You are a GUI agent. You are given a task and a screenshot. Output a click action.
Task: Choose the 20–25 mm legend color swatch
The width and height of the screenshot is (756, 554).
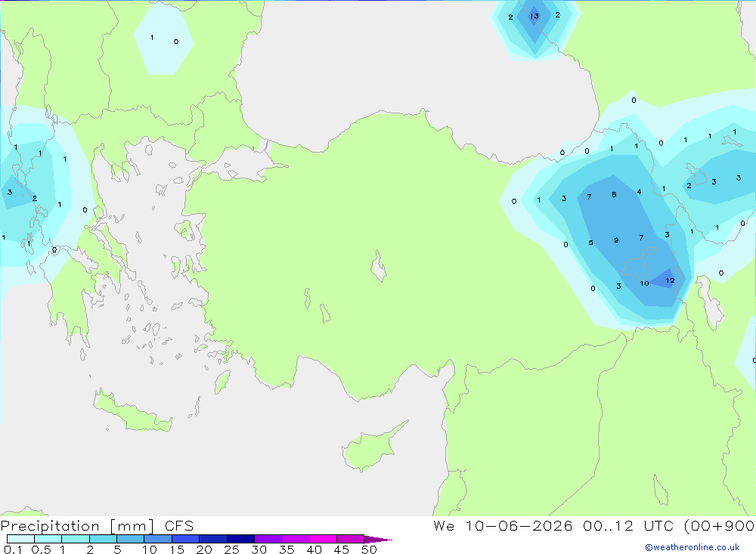pyautogui.click(x=213, y=539)
